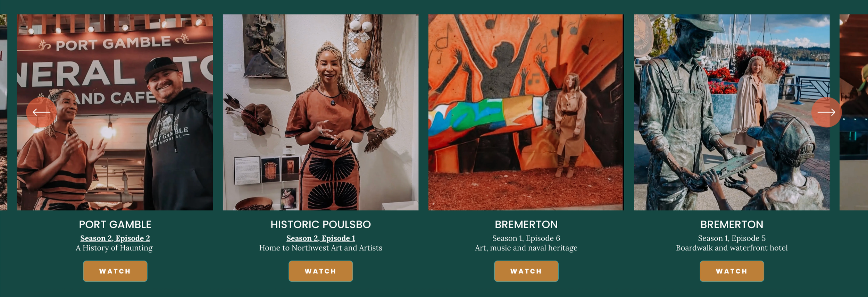Open the Historic Poulsbo art gallery thumbnail
The width and height of the screenshot is (868, 297).
coord(320,112)
